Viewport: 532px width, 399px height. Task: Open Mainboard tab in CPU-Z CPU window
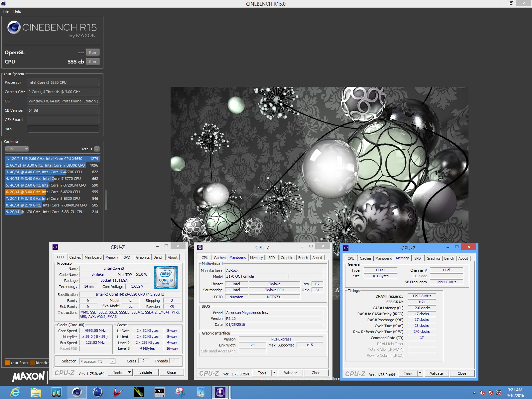(x=93, y=257)
